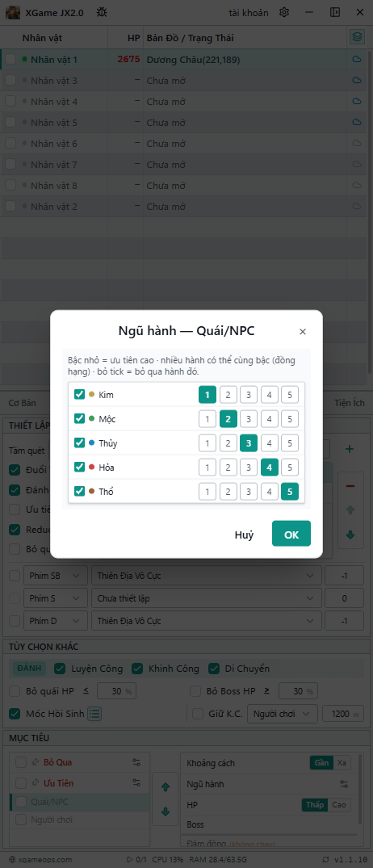Click up arrow button in Mục Tiêu
373x868 pixels.
click(166, 786)
